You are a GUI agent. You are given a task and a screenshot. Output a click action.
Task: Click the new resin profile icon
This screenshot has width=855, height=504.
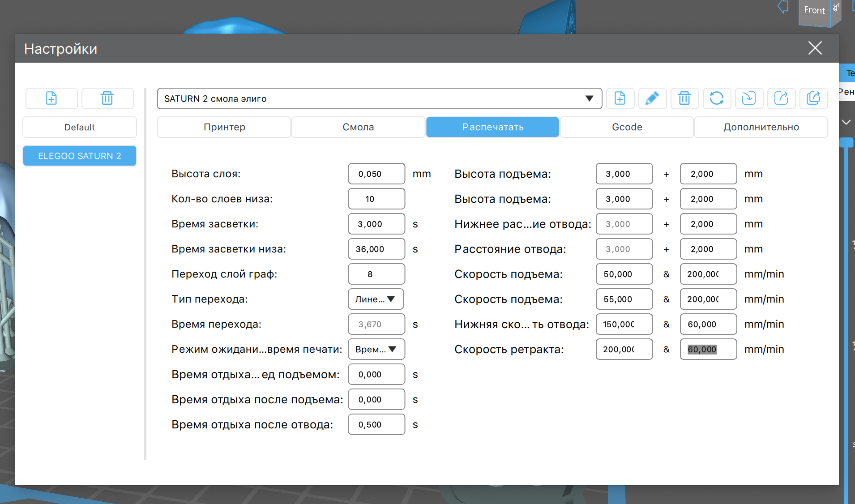click(x=620, y=98)
